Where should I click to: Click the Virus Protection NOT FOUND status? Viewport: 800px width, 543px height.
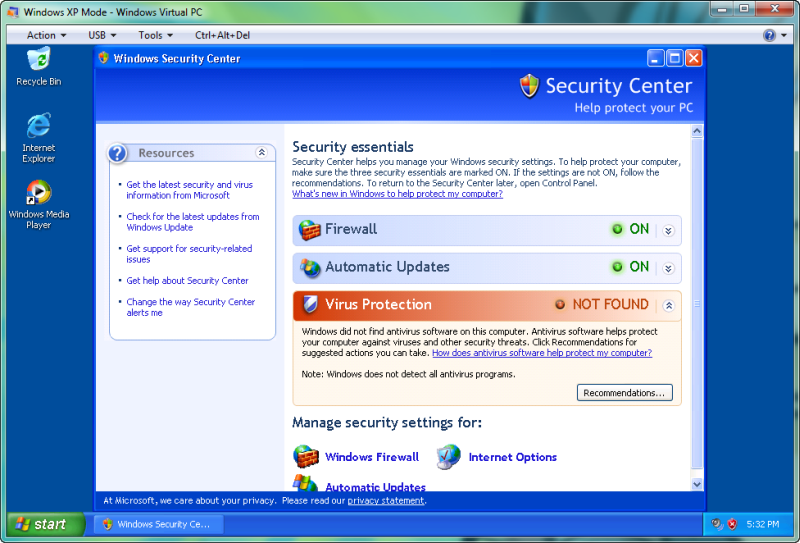tap(602, 305)
